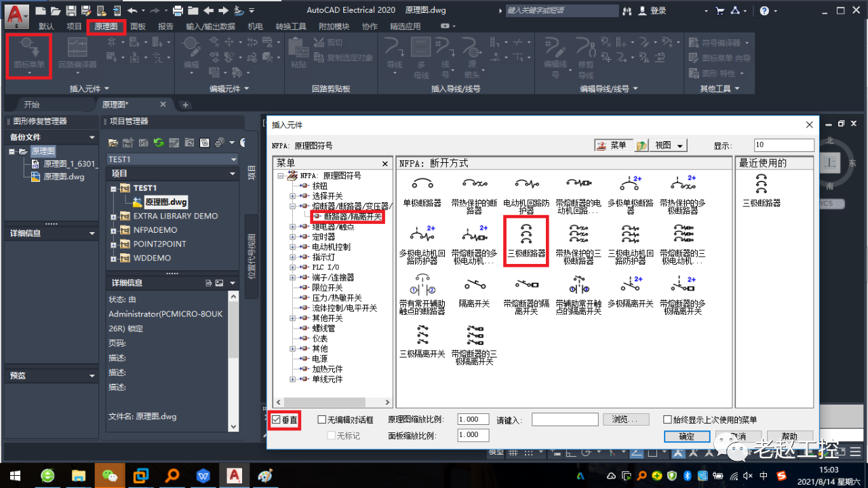This screenshot has height=488, width=868.
Task: Pick the 三极隔离开关 symbol
Action: [x=422, y=342]
